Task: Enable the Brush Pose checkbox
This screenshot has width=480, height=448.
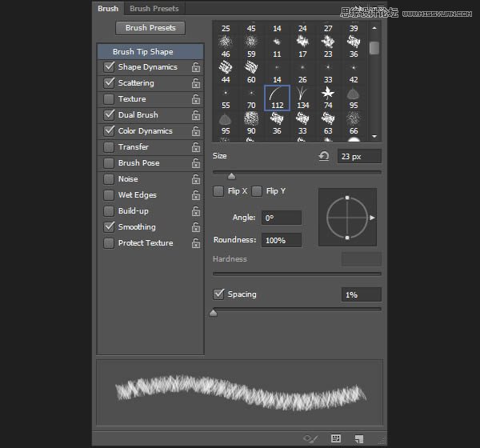Action: click(109, 163)
